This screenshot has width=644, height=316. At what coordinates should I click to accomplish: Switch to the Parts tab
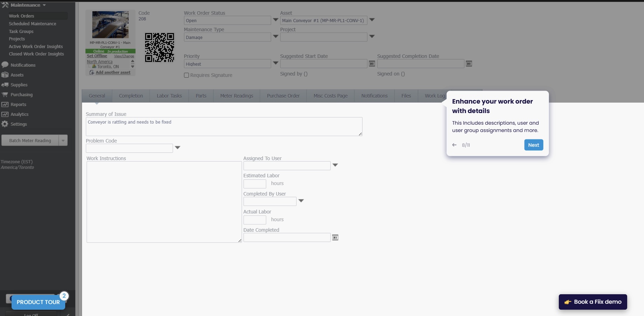pyautogui.click(x=201, y=96)
